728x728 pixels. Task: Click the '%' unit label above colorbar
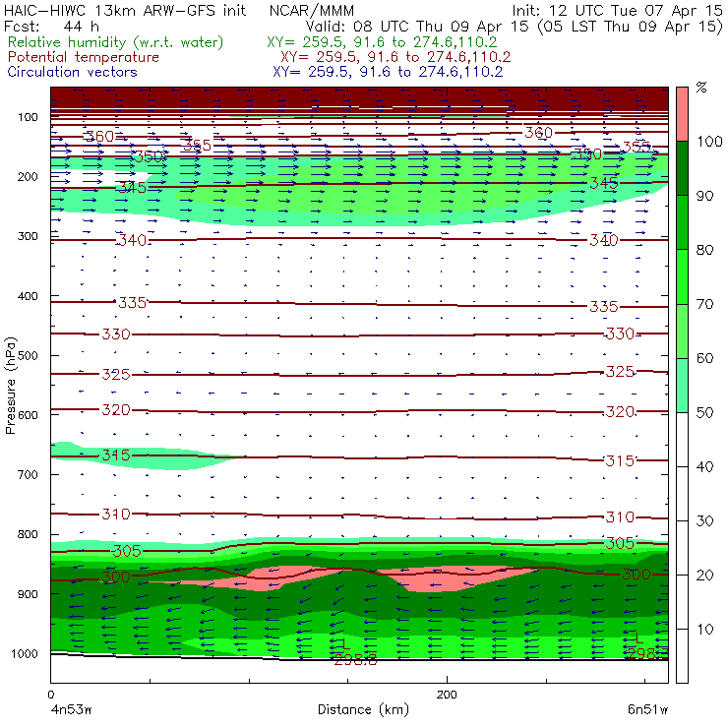tap(701, 88)
